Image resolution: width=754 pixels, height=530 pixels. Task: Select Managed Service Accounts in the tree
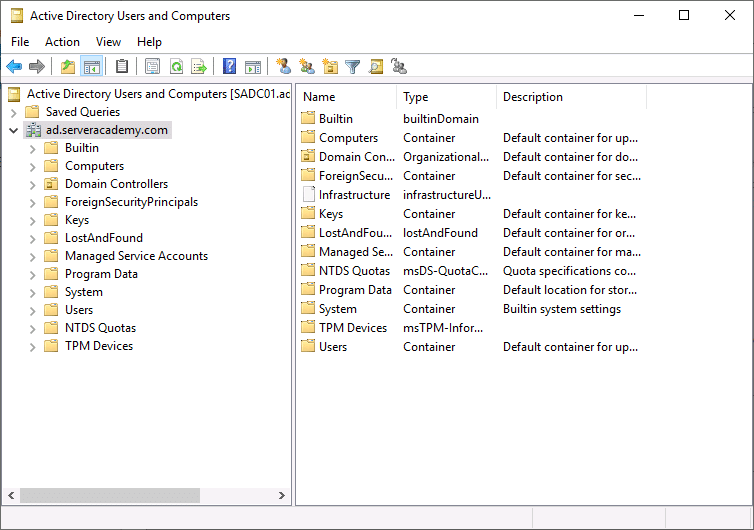click(137, 256)
